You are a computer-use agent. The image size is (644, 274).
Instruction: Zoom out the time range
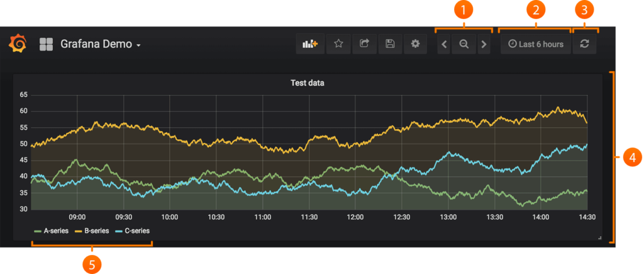[464, 44]
